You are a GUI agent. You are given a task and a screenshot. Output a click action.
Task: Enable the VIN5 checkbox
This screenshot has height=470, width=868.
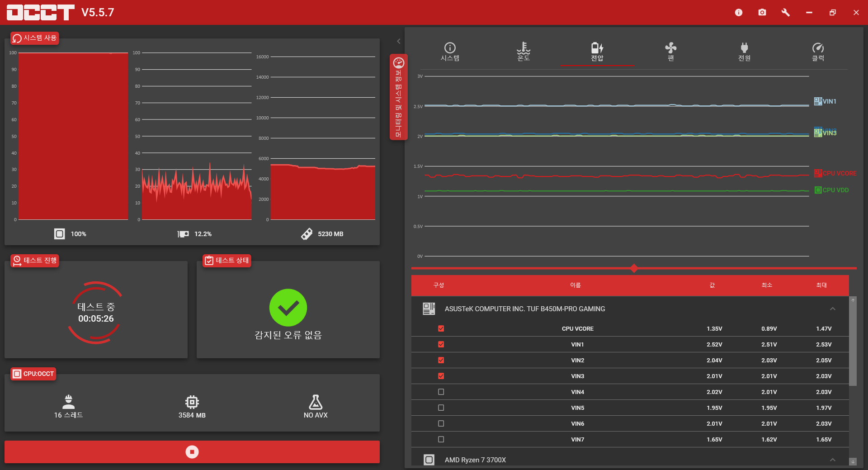coord(441,408)
